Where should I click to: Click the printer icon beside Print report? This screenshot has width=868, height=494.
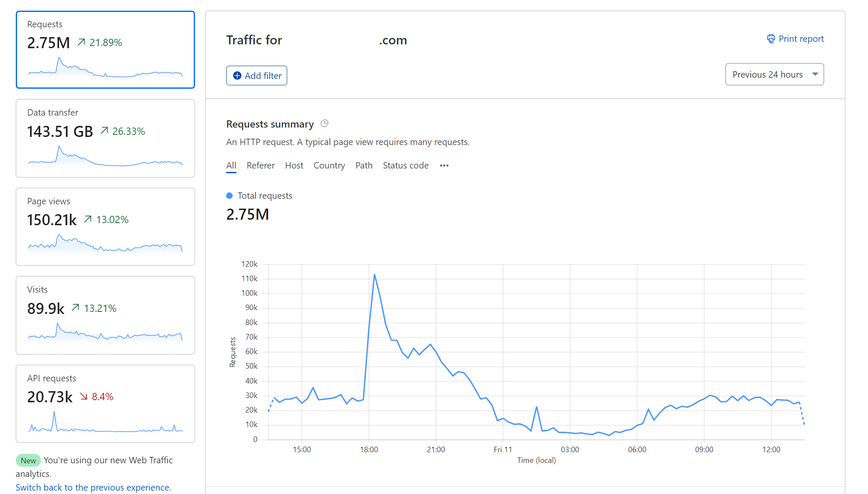[x=771, y=39]
